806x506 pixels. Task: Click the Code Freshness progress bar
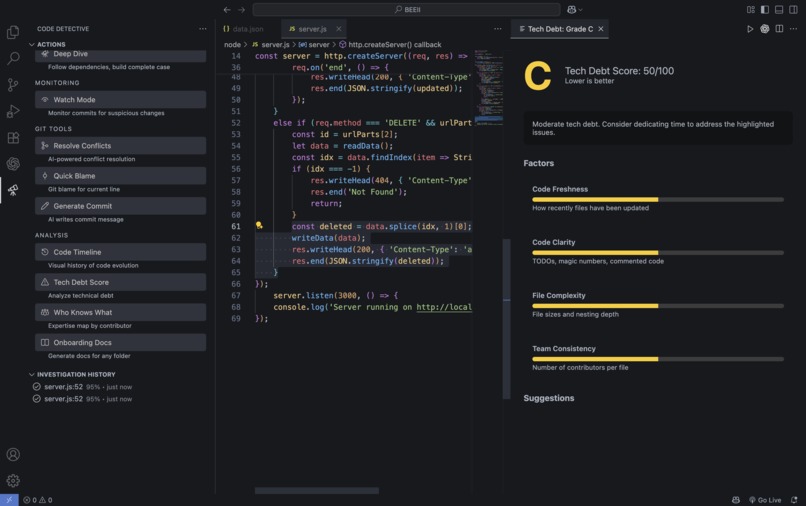tap(658, 200)
